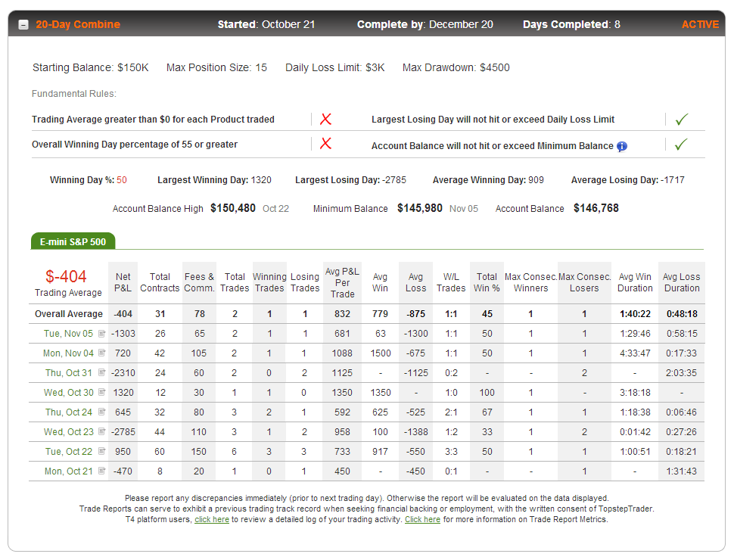Click the Max Consec. Losers header

(584, 282)
